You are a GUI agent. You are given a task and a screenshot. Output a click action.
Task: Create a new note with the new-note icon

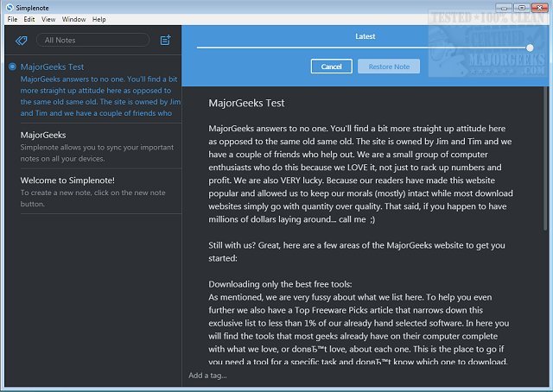pos(165,41)
